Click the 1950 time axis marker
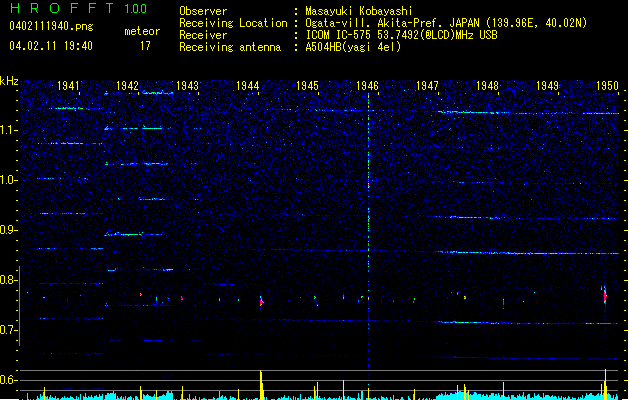Image resolution: width=629 pixels, height=400 pixels. coord(607,85)
